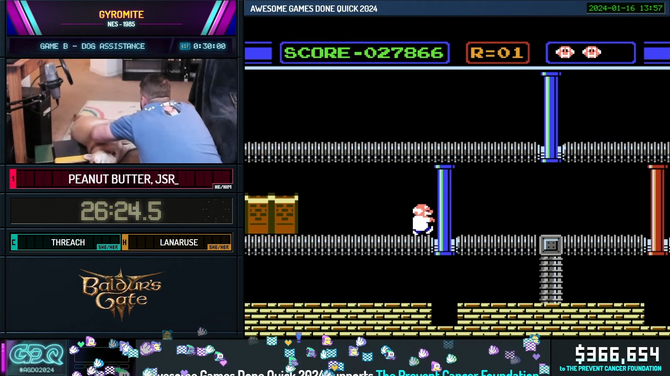Click the red gyro pillar
This screenshot has width=670, height=376.
click(x=658, y=210)
